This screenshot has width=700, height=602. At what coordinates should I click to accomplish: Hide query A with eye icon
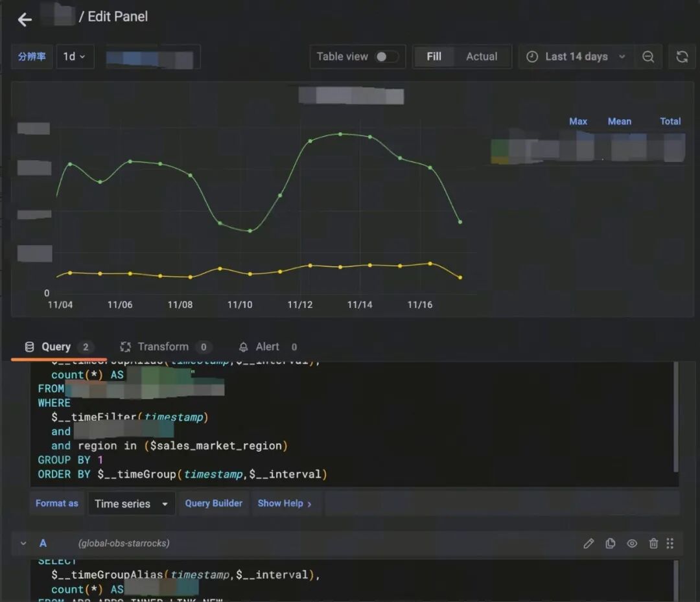[632, 543]
